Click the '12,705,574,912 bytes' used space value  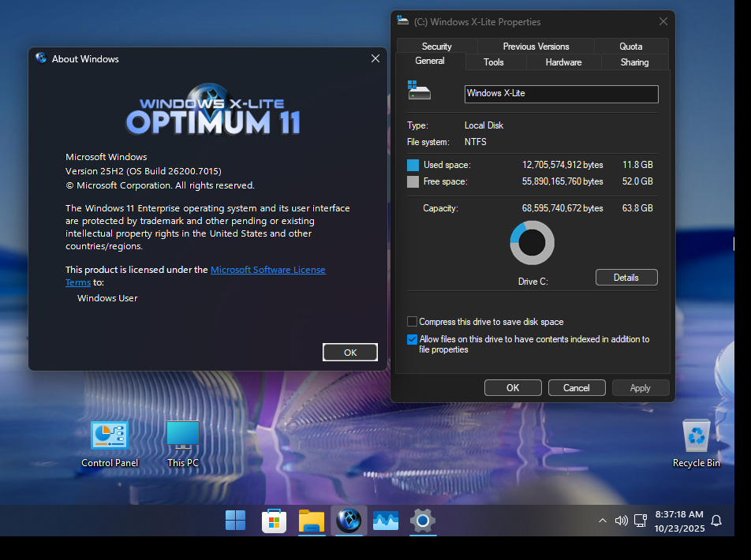[x=562, y=165]
